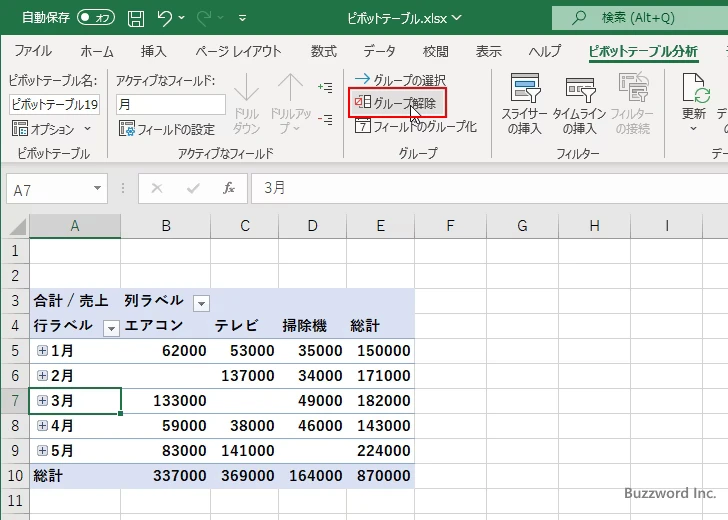
Task: Click cell with value 62000
Action: (x=166, y=351)
